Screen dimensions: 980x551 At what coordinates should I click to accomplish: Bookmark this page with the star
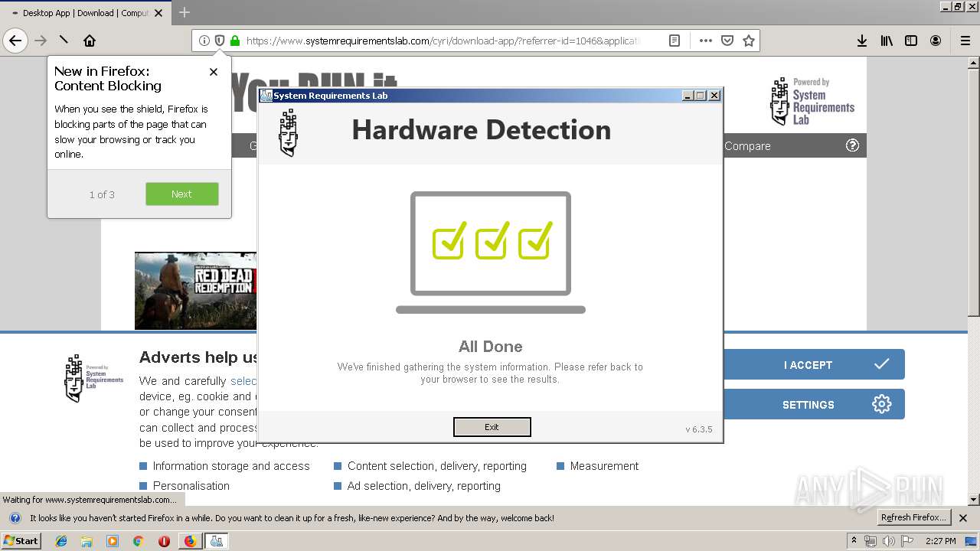[749, 41]
